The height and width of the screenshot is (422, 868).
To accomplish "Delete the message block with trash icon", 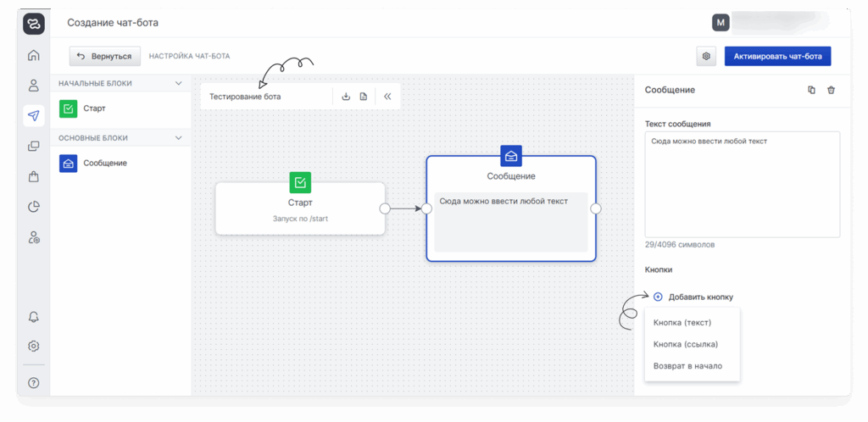I will click(x=831, y=90).
